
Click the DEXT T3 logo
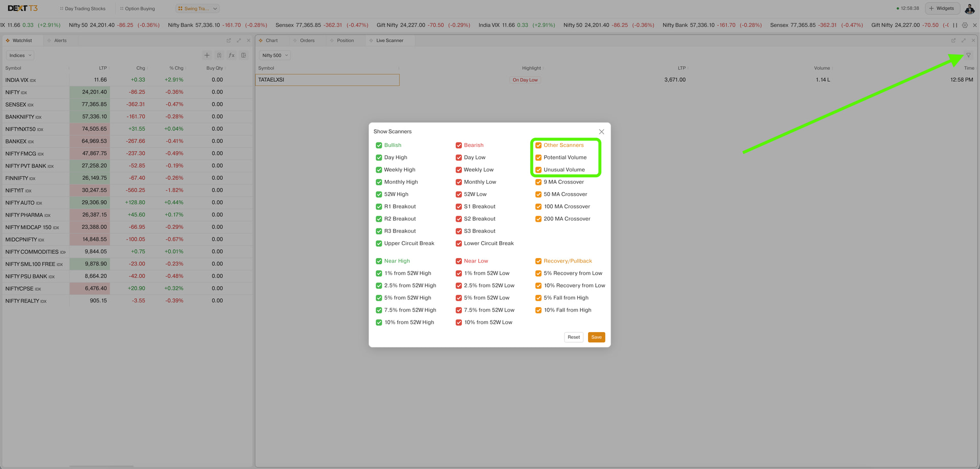[x=22, y=8]
